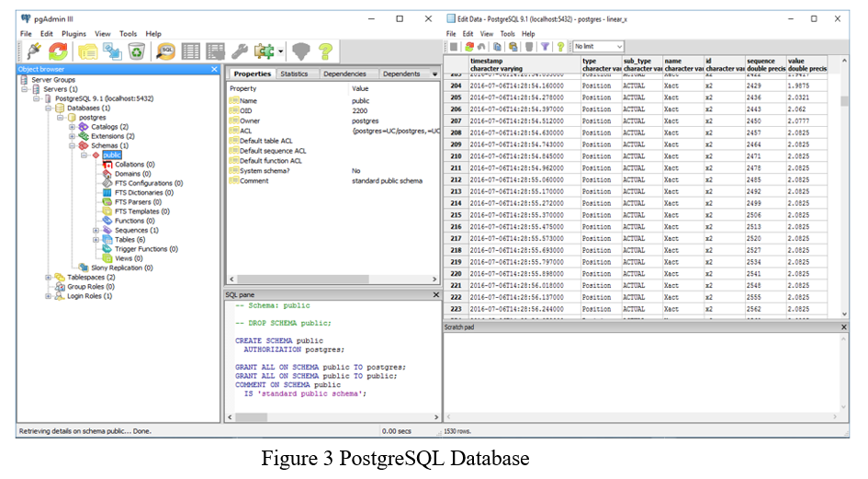Image resolution: width=868 pixels, height=479 pixels.
Task: Switch to the Dependencies tab
Action: (x=344, y=74)
